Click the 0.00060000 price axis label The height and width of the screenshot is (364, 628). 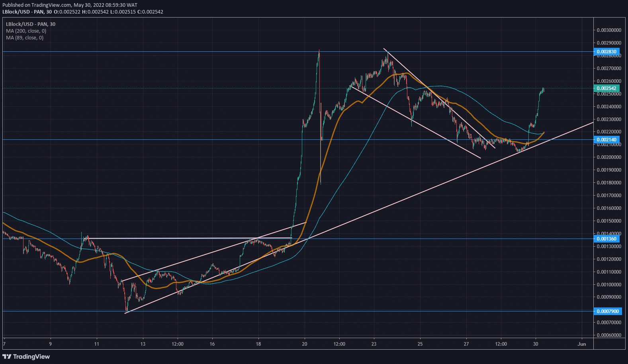[x=609, y=335]
